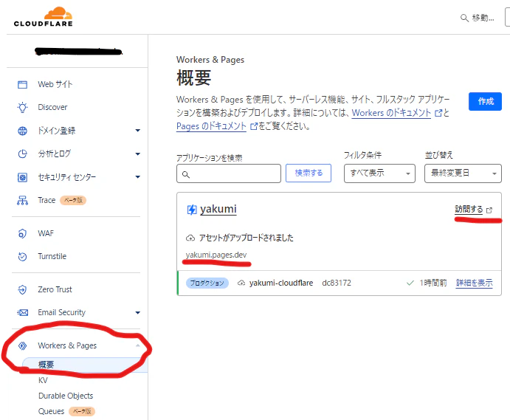This screenshot has height=420, width=510.
Task: Expand the ドメイン登録 menu arrow
Action: (137, 131)
